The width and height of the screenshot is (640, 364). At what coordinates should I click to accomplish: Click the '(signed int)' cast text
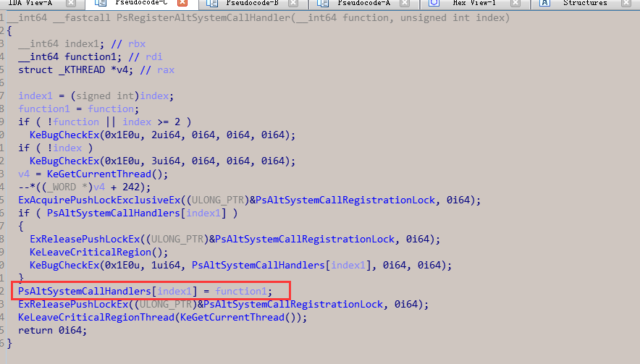click(105, 96)
